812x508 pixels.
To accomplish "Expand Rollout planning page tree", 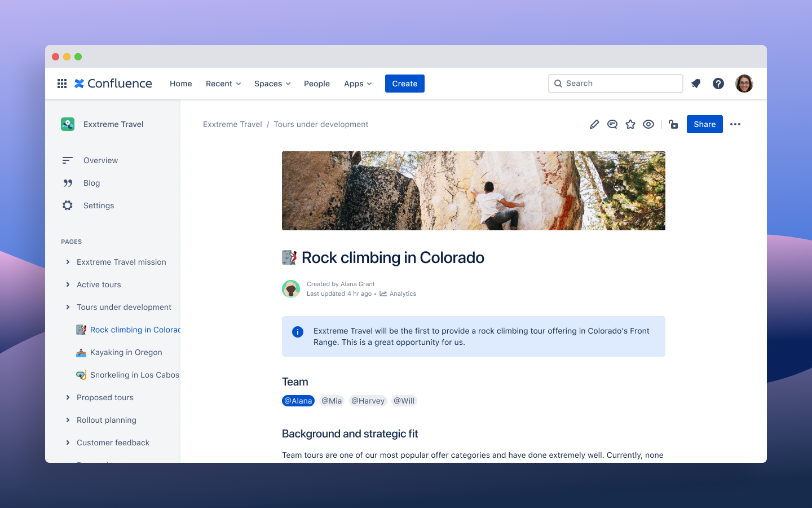I will 68,420.
